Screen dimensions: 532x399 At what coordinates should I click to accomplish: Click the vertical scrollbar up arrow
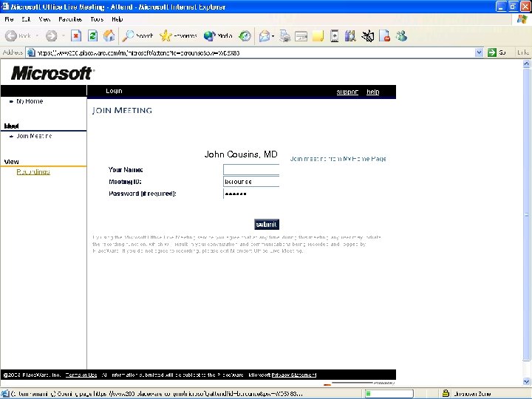(526, 64)
